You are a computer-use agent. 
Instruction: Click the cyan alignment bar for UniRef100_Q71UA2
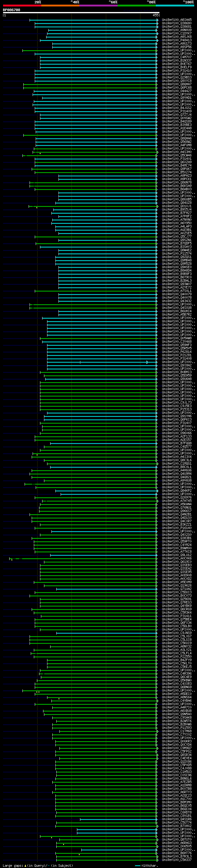pos(107,589)
